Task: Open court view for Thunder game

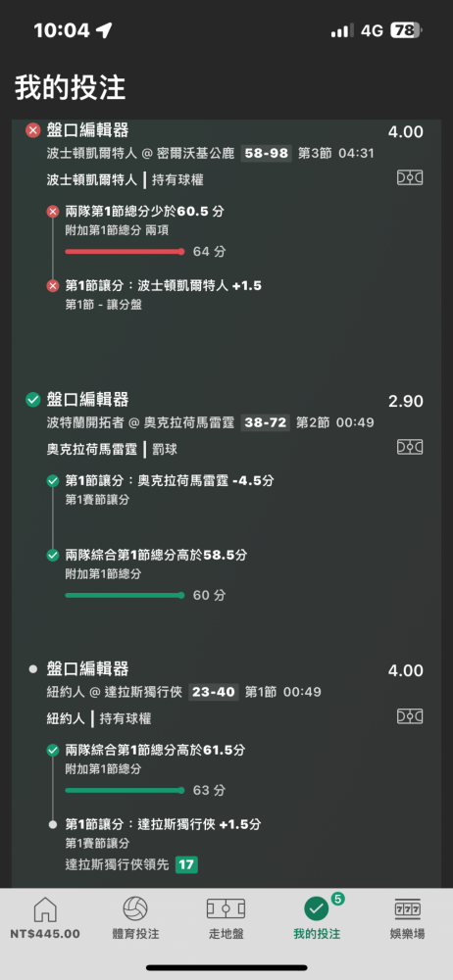Action: 410,447
